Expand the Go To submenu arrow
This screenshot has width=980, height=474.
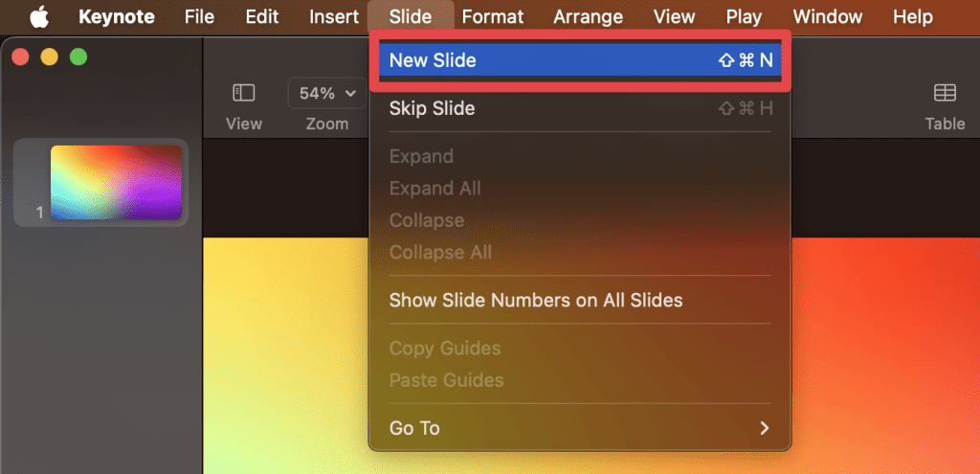point(764,428)
